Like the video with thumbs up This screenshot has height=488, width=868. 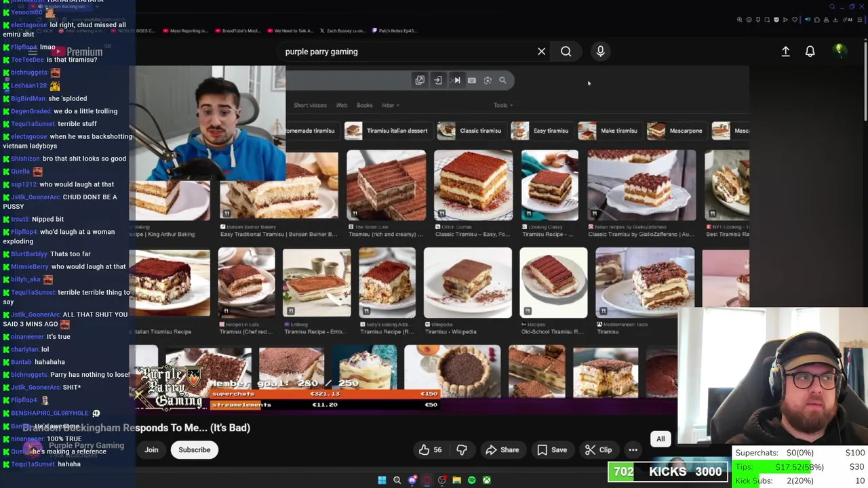430,450
